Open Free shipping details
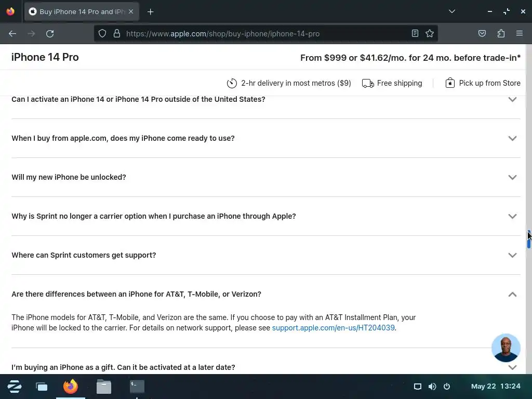The image size is (532, 399). click(400, 83)
